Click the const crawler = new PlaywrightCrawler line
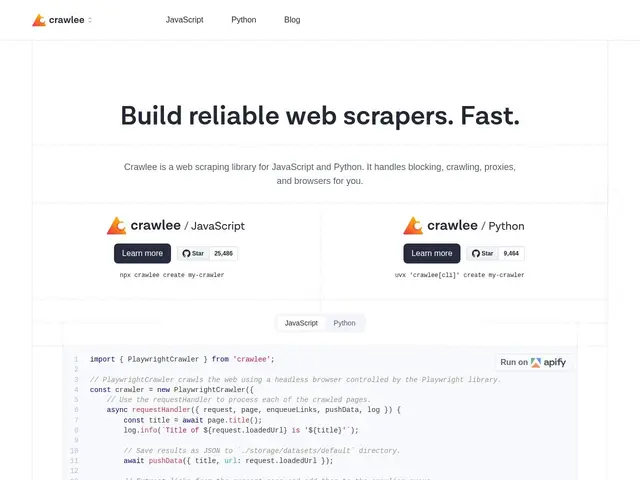 click(172, 390)
